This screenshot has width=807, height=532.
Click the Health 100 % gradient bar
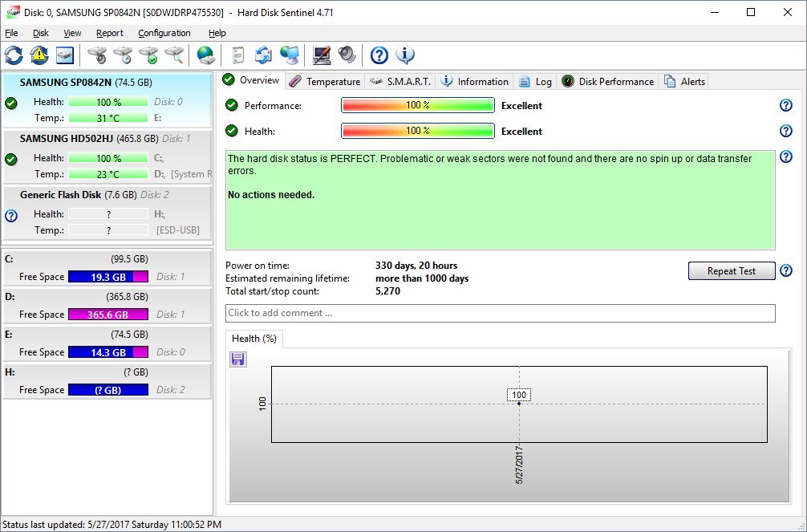point(417,131)
